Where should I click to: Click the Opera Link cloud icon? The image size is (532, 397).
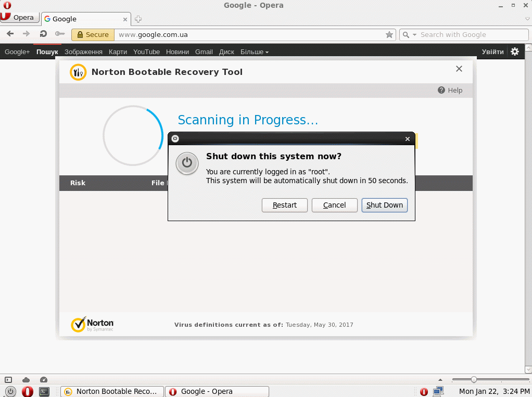point(26,380)
